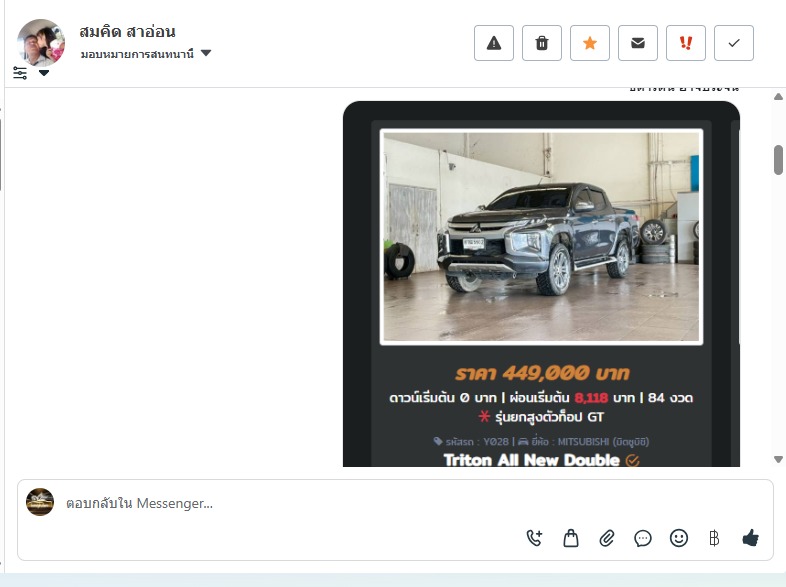This screenshot has width=786, height=587.
Task: Mark conversation unread with envelope icon
Action: click(x=638, y=43)
